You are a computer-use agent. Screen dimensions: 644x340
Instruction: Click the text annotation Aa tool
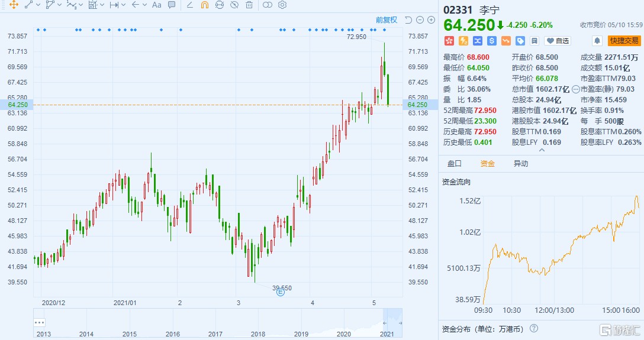(156, 5)
